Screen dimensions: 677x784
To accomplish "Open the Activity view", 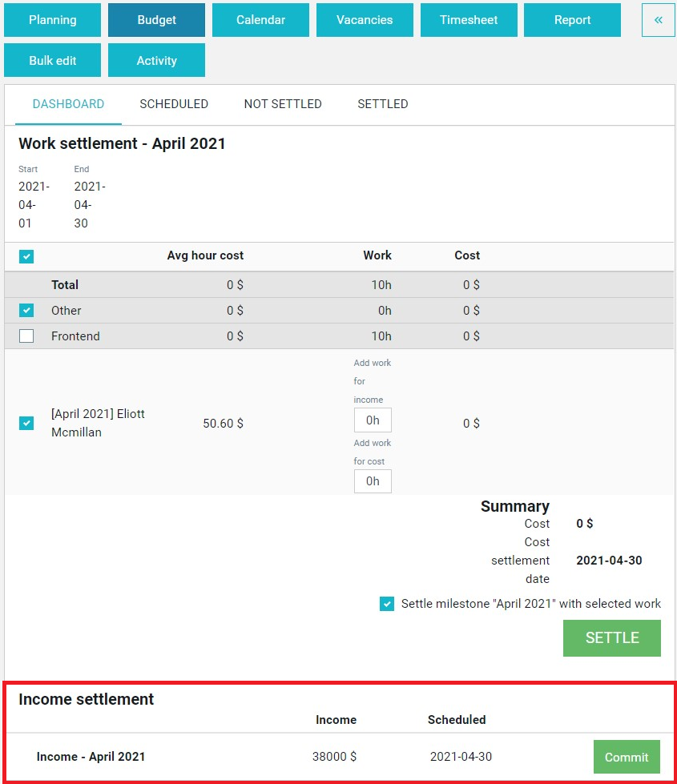I will 156,60.
